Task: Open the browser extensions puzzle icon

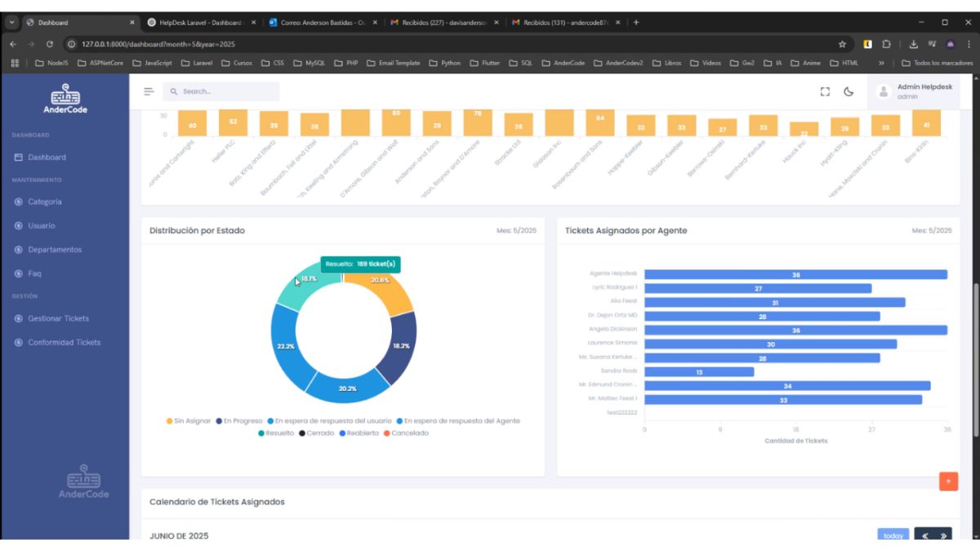Action: [x=886, y=44]
